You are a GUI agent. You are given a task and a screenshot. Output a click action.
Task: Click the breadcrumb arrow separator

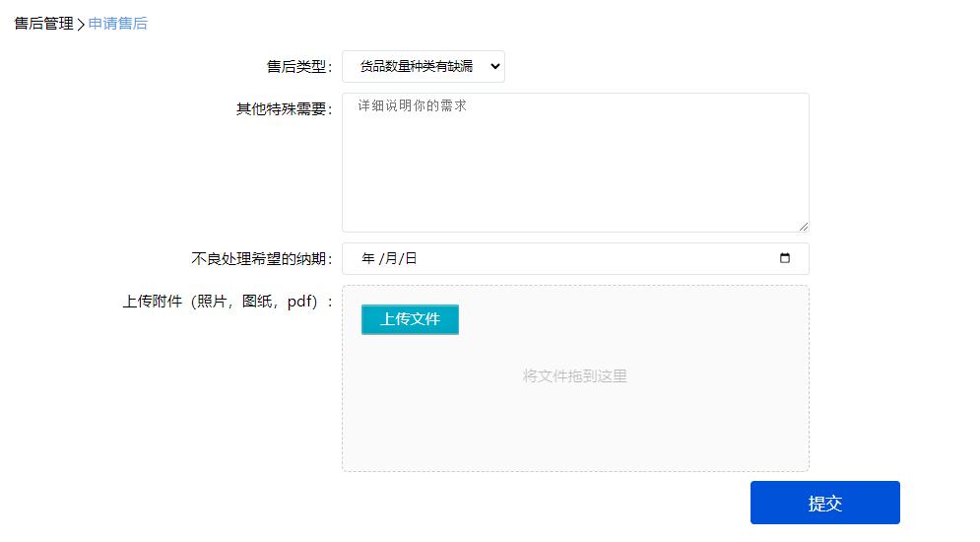(81, 25)
